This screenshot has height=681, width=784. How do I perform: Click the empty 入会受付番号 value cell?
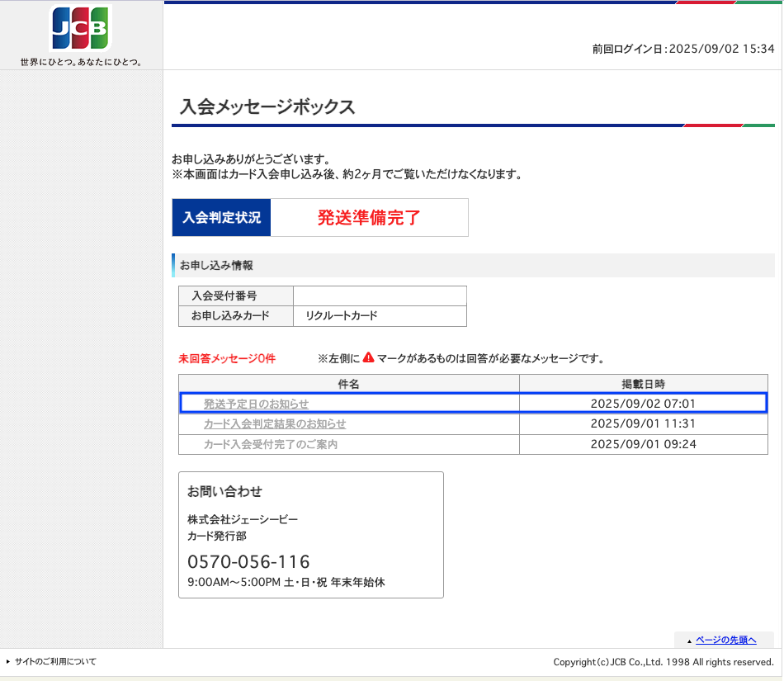tap(380, 296)
